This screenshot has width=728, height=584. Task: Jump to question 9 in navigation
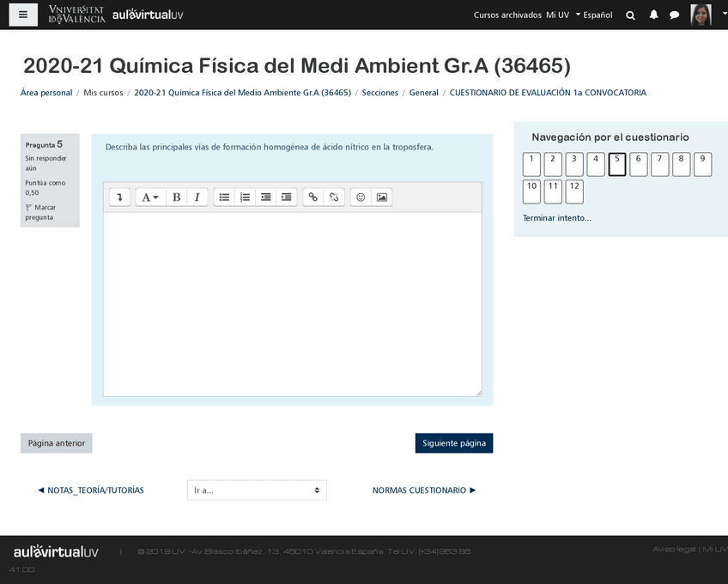point(702,165)
